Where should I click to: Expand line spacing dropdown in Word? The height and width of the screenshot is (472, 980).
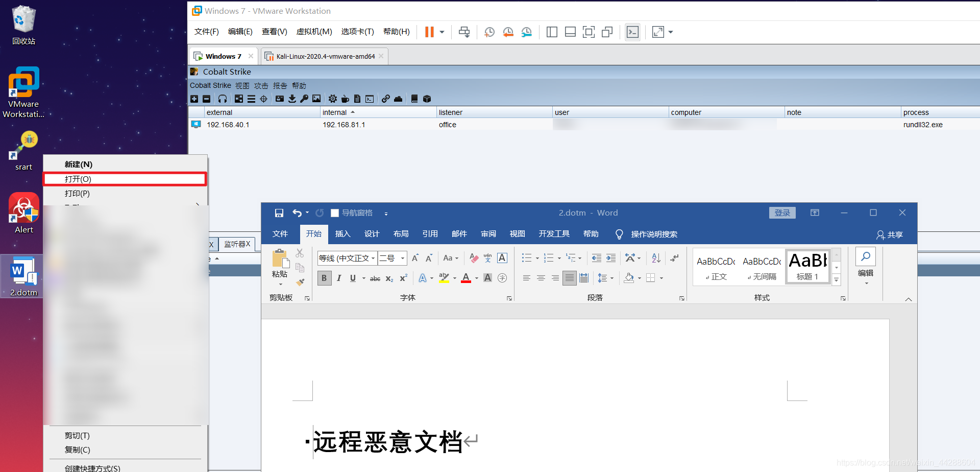point(612,278)
